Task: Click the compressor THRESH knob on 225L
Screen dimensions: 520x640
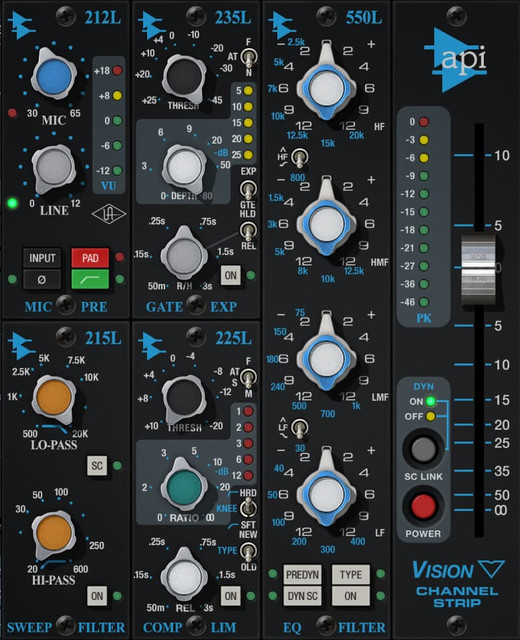Action: point(184,398)
